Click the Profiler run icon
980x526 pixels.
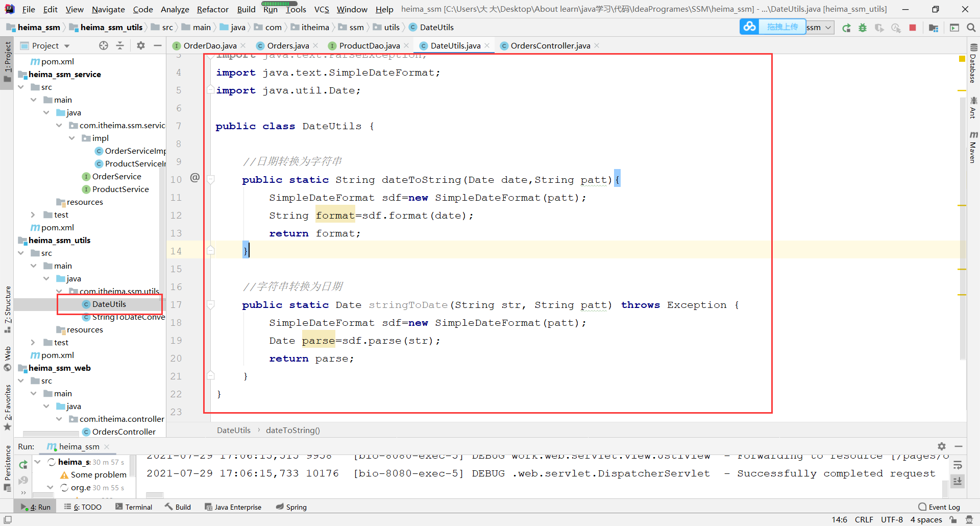(896, 28)
